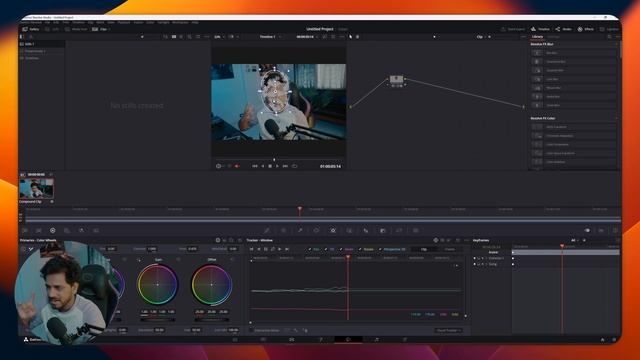Open the viewer timecode dropdown
The width and height of the screenshot is (640, 360).
(x=307, y=37)
